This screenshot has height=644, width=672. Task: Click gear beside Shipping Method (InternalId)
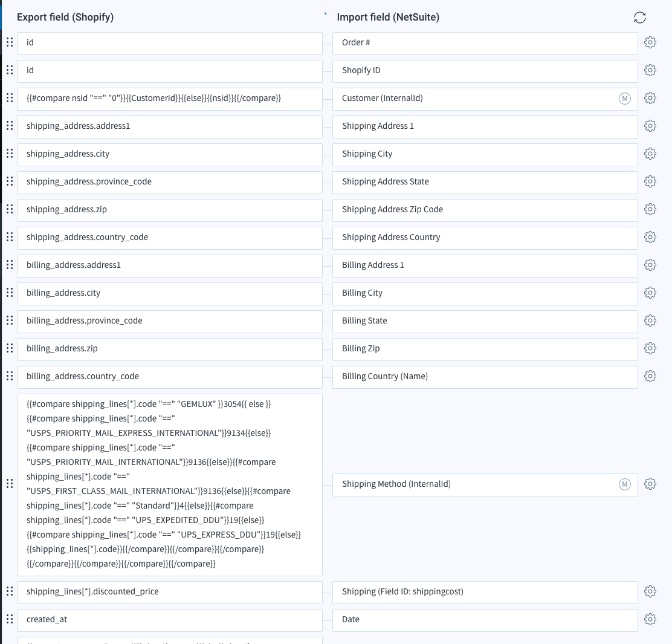[650, 484]
